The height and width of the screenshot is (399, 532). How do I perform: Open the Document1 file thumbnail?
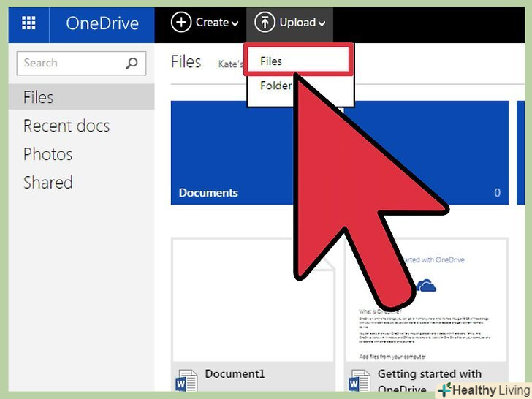click(x=254, y=300)
